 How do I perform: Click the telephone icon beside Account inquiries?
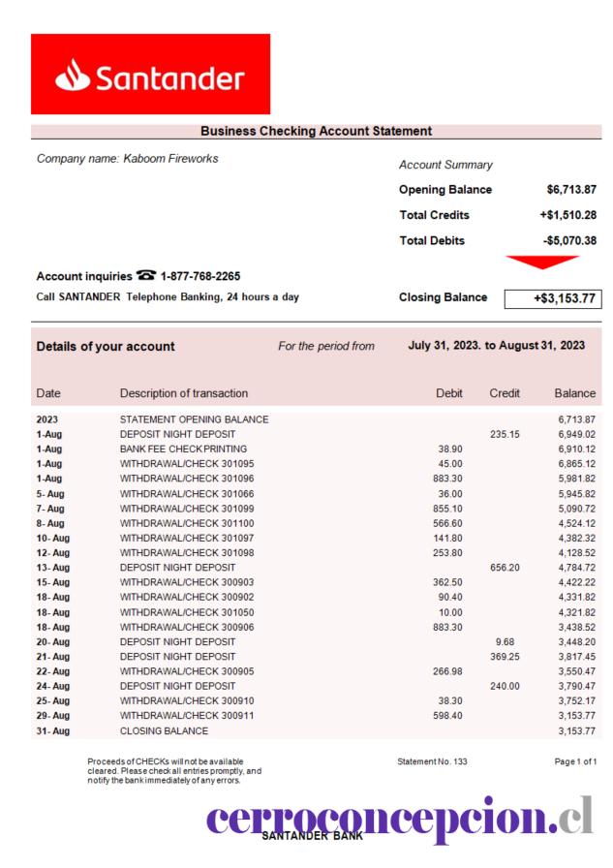[x=146, y=274]
